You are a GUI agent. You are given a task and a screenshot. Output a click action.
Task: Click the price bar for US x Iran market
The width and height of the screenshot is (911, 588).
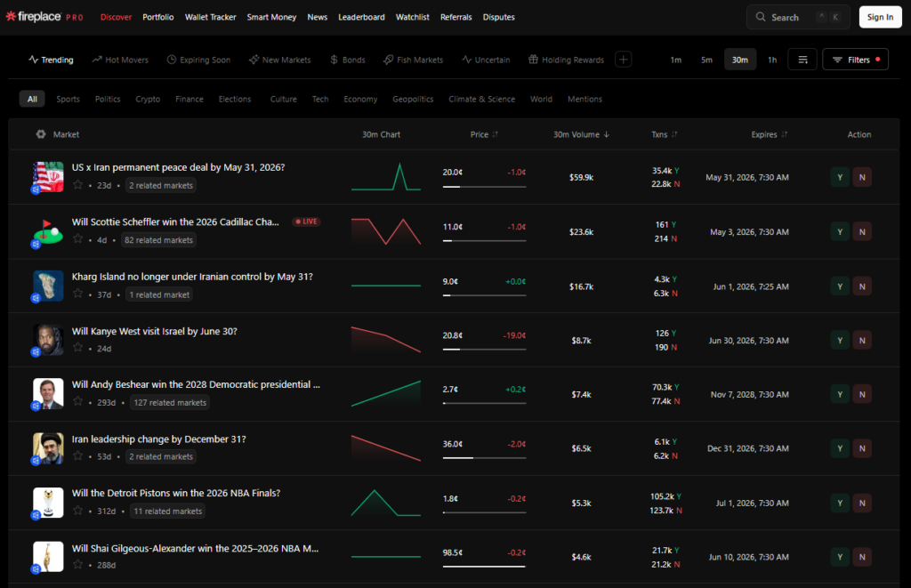click(484, 187)
